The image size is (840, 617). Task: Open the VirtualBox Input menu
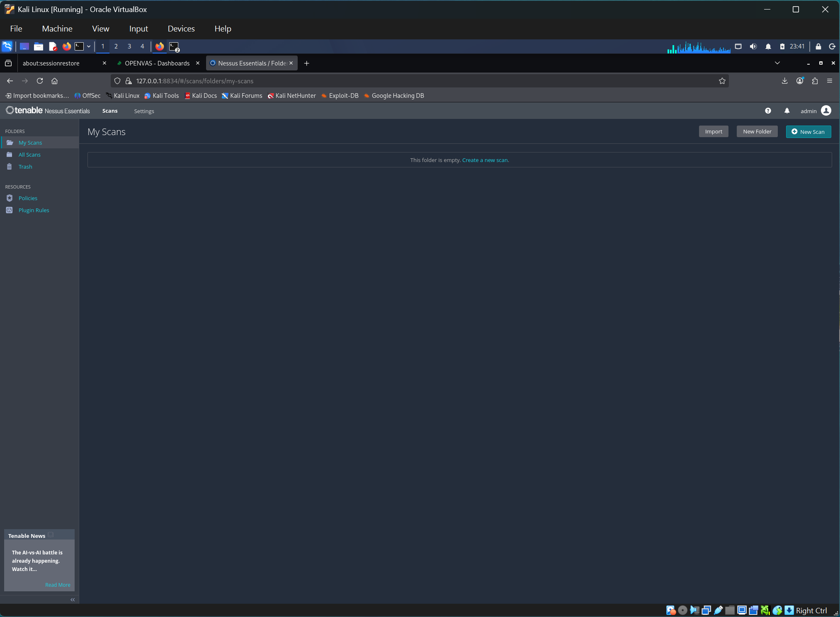pyautogui.click(x=138, y=29)
